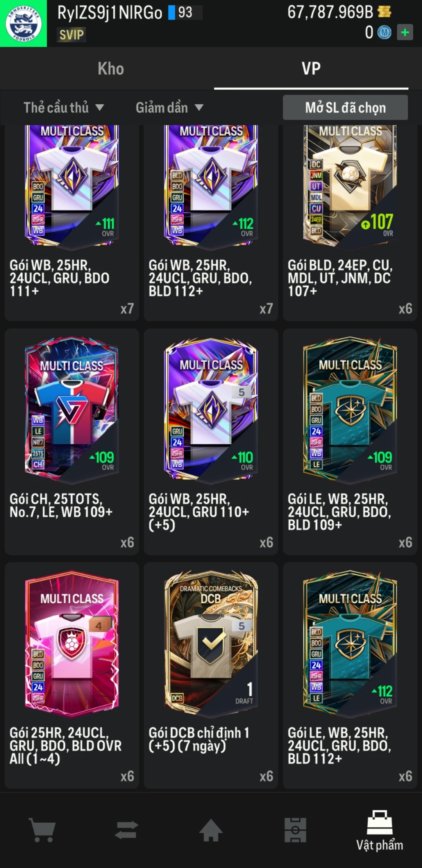Expand the Thẻ cầu thủ dropdown

coord(64,108)
